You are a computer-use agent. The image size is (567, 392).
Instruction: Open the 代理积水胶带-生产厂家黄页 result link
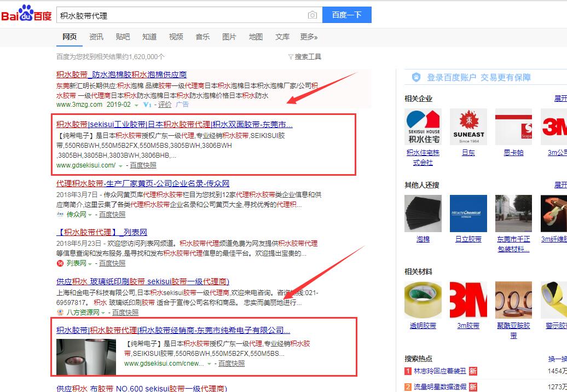pos(143,183)
